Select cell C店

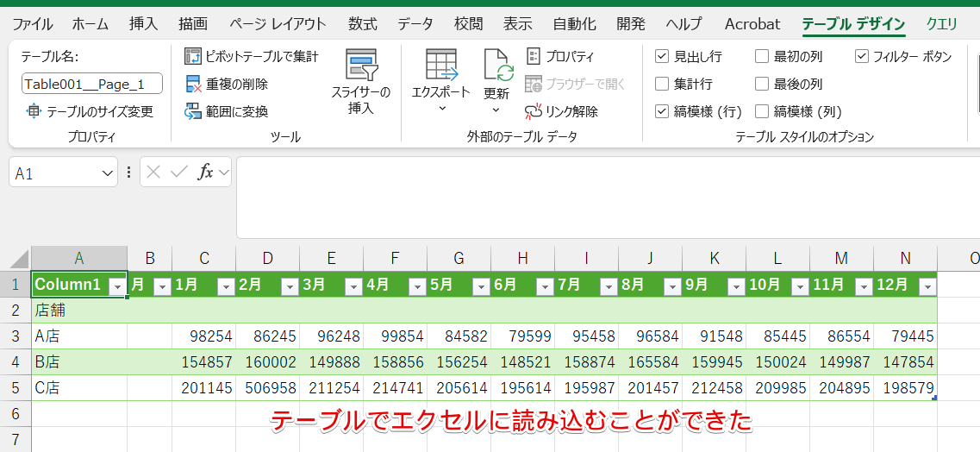point(79,387)
